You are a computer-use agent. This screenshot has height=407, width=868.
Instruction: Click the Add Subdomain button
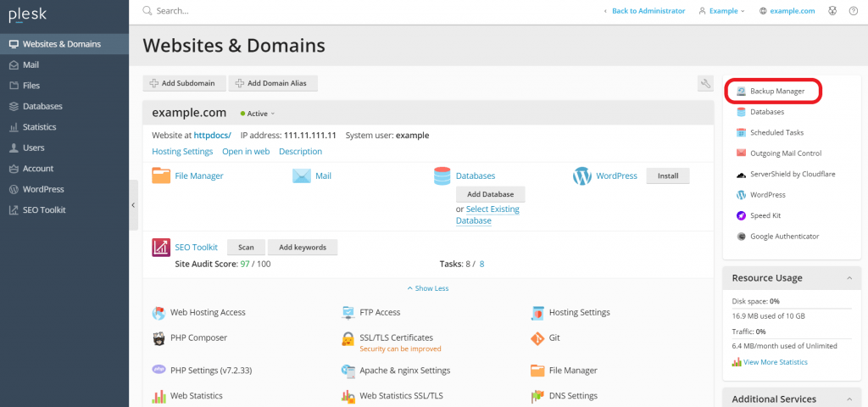186,84
